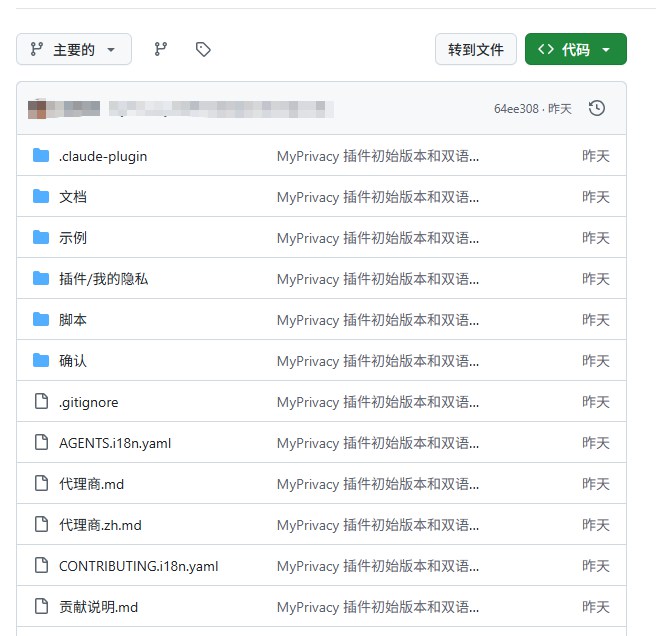656x636 pixels.
Task: Click file icon beside 贡献说明.md
Action: (x=41, y=606)
